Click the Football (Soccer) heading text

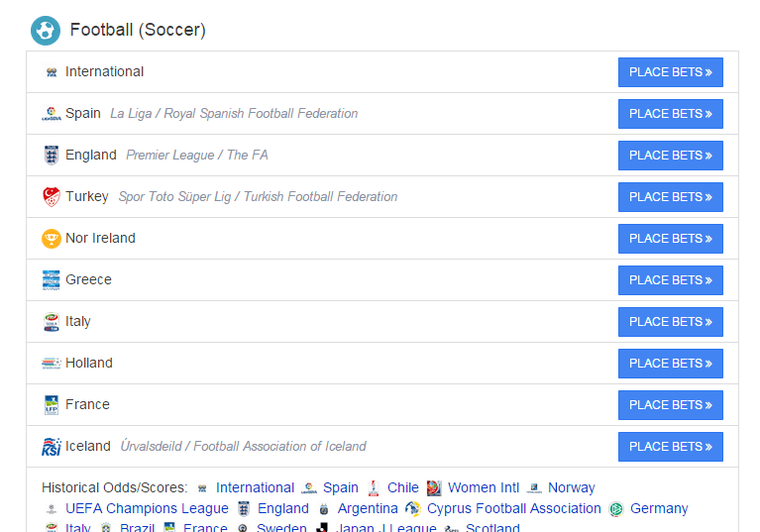pos(138,30)
